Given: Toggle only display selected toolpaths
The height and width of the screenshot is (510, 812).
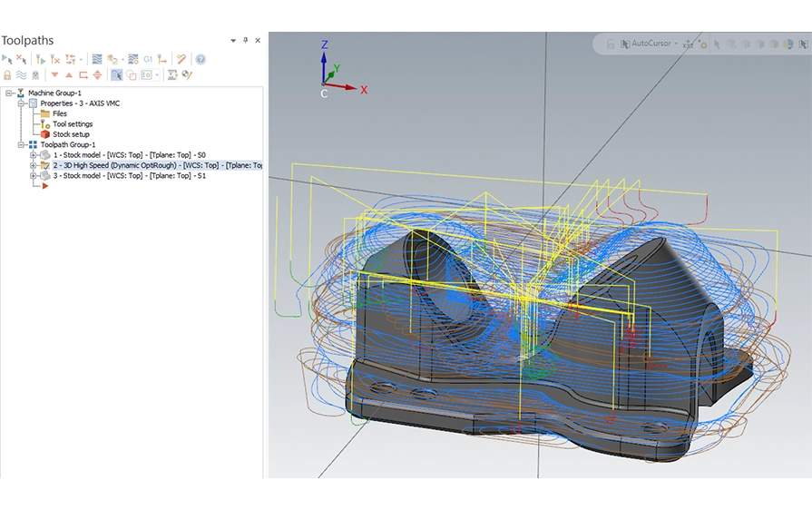Looking at the screenshot, I should coord(116,75).
